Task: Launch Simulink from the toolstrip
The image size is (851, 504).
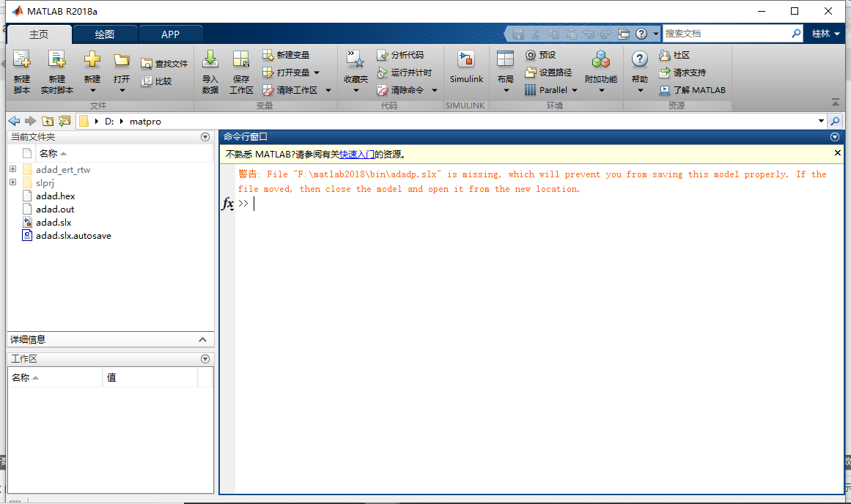Action: (466, 67)
